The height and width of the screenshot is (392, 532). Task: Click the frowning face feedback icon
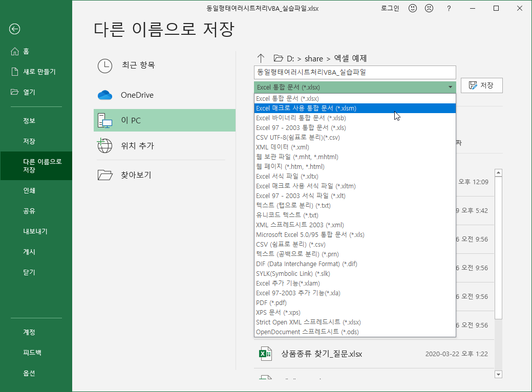pos(429,8)
